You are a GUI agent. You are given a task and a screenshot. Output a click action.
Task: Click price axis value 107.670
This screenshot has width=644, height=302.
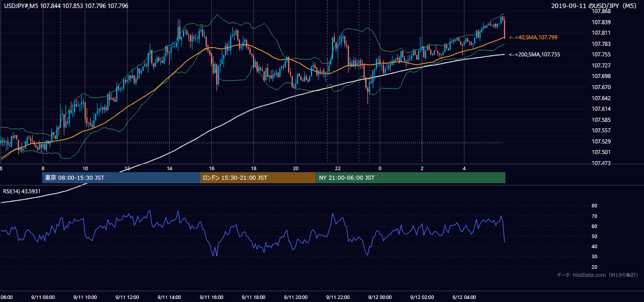[x=601, y=87]
